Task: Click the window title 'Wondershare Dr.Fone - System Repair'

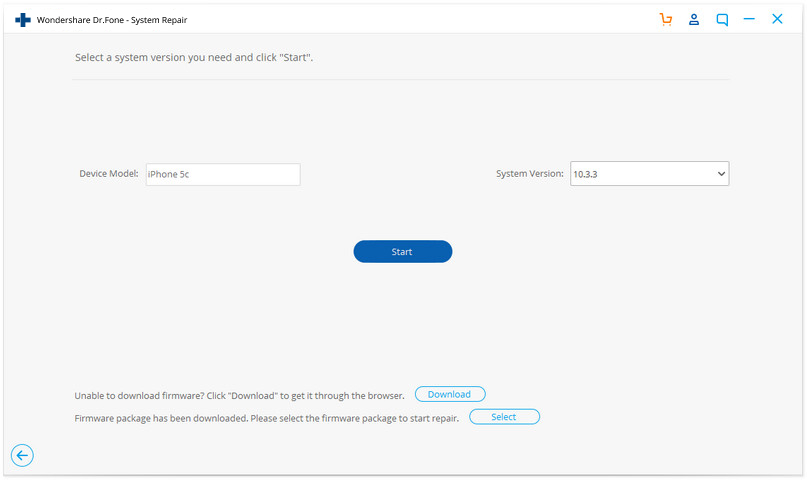Action: tap(112, 20)
